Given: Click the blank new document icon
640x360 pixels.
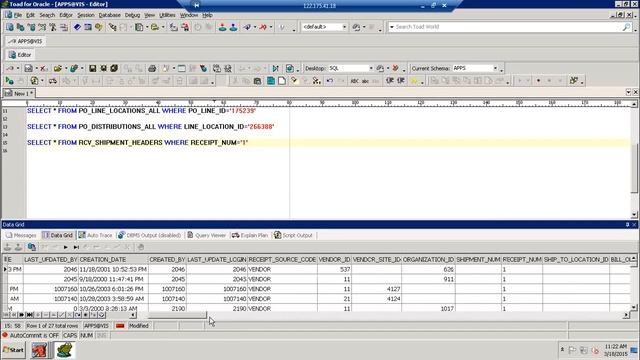Looking at the screenshot, I should tap(282, 81).
